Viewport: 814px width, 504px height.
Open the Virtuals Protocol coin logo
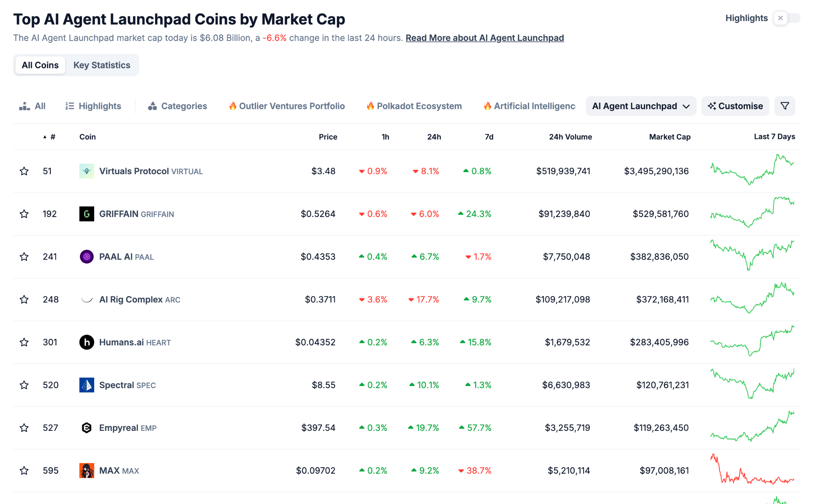coord(87,171)
